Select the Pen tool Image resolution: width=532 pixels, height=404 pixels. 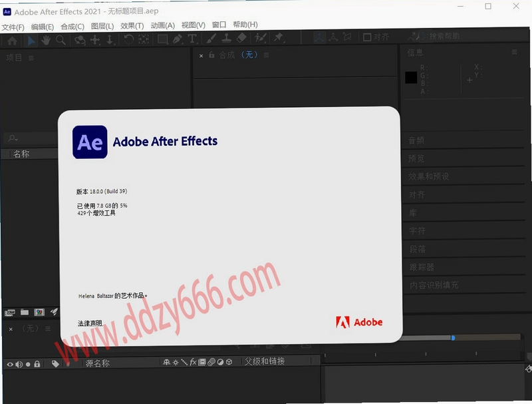178,39
